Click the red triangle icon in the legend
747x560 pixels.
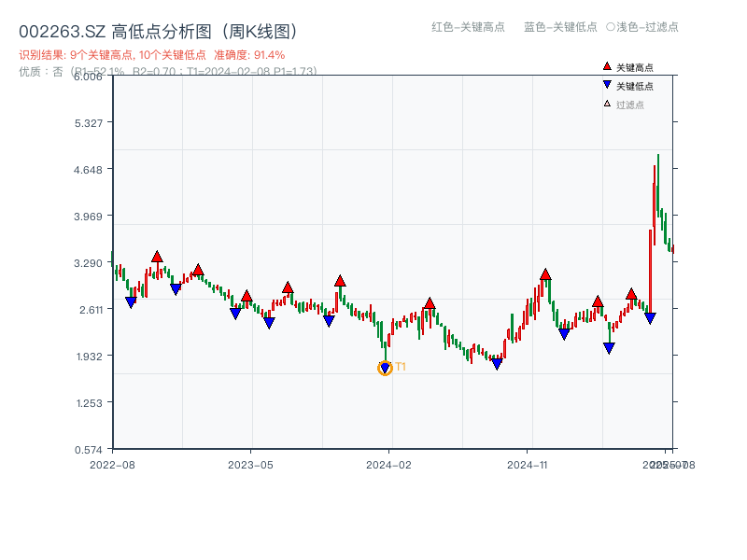coord(607,66)
